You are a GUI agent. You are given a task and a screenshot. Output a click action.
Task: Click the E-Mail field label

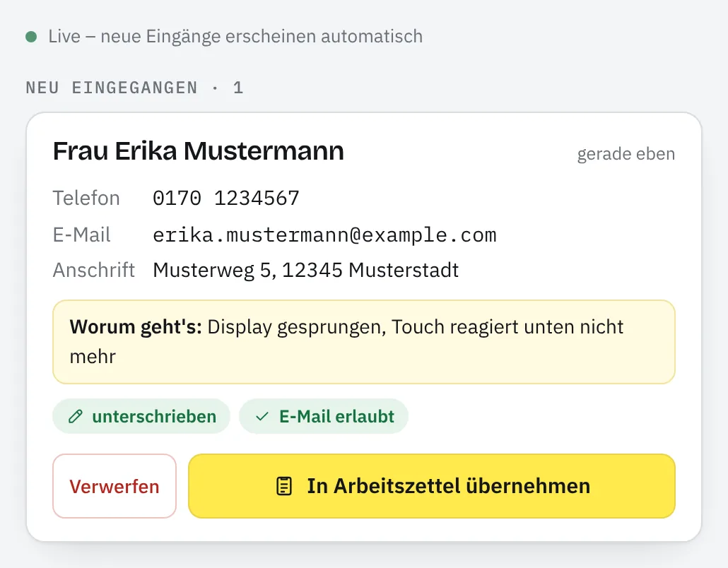[x=82, y=235]
